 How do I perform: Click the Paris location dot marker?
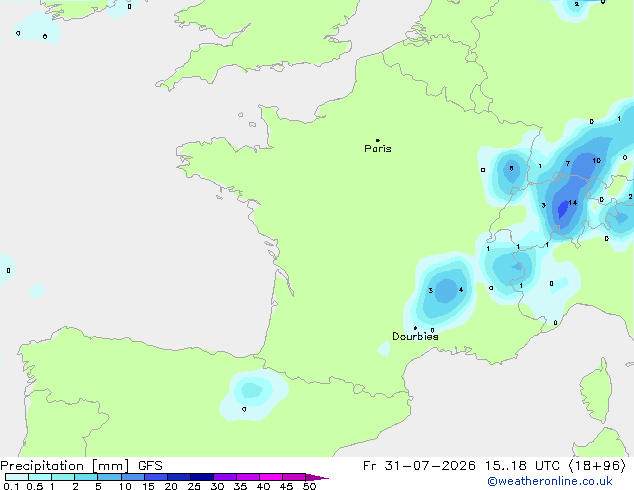point(378,140)
